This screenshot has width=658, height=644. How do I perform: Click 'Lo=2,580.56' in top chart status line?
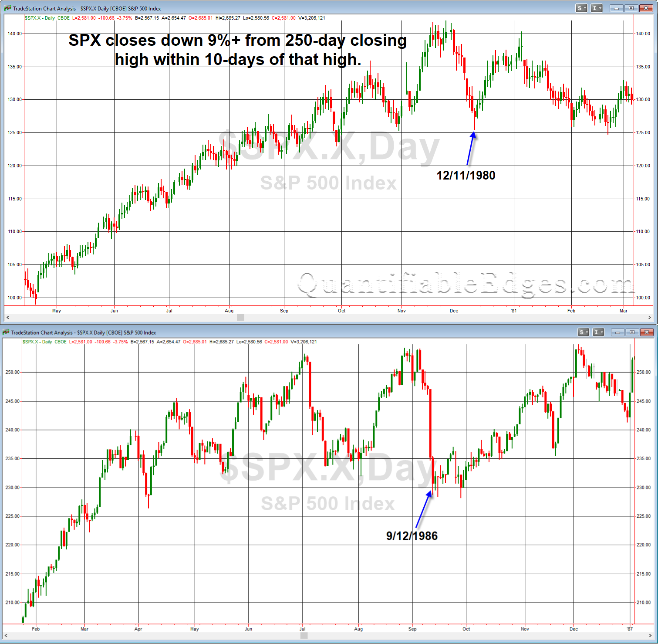click(x=256, y=18)
